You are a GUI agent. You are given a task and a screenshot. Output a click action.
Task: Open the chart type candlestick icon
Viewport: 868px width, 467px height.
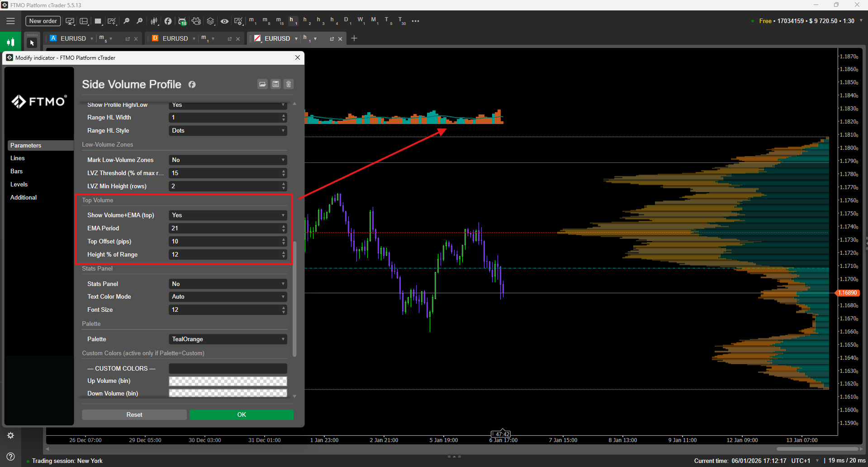tap(154, 21)
